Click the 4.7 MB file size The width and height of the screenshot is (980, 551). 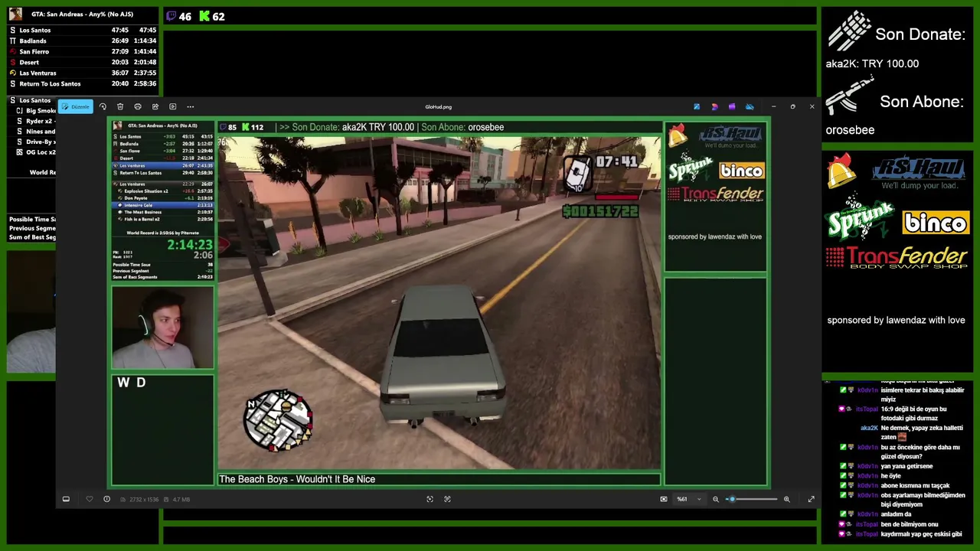click(181, 499)
